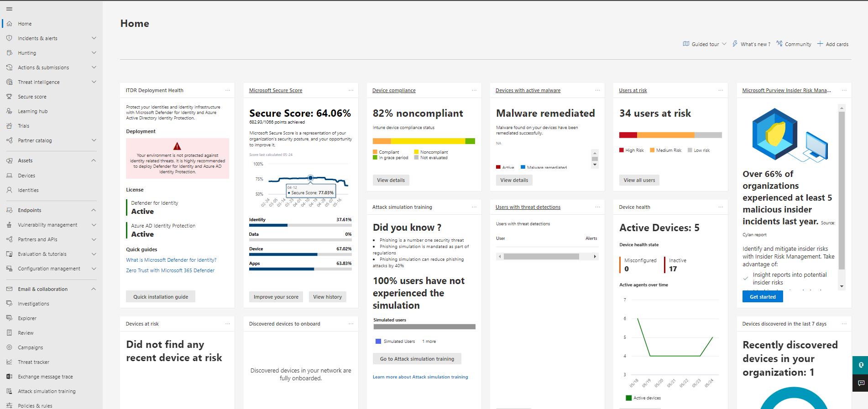868x409 pixels.
Task: Collapse the Email & collaboration chevron
Action: (94, 289)
